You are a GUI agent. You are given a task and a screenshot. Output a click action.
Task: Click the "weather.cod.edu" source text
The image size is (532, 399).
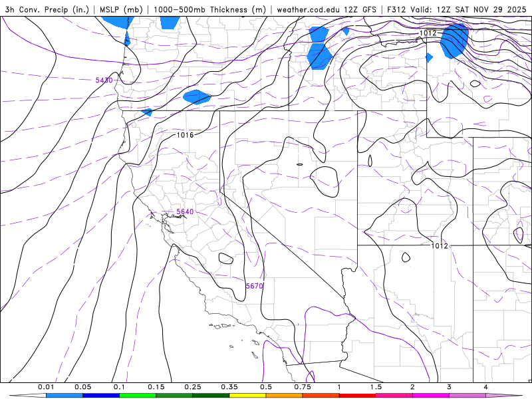point(309,9)
